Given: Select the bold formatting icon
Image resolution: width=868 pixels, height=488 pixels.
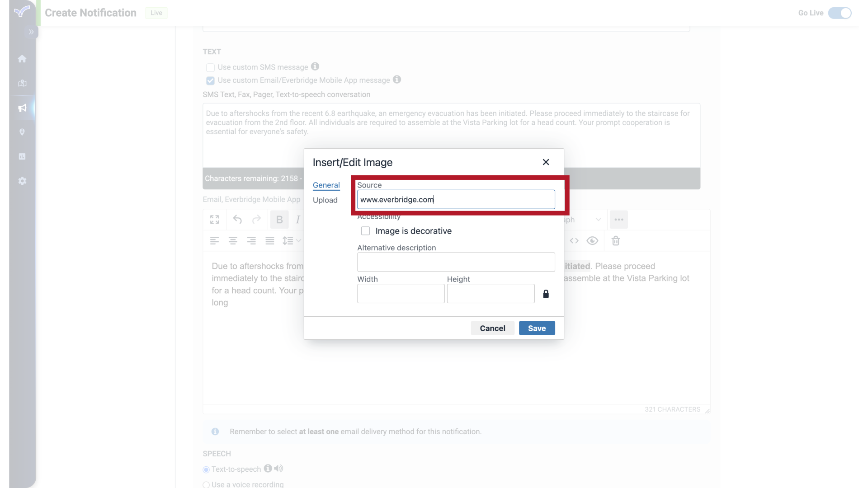Looking at the screenshot, I should coord(279,219).
